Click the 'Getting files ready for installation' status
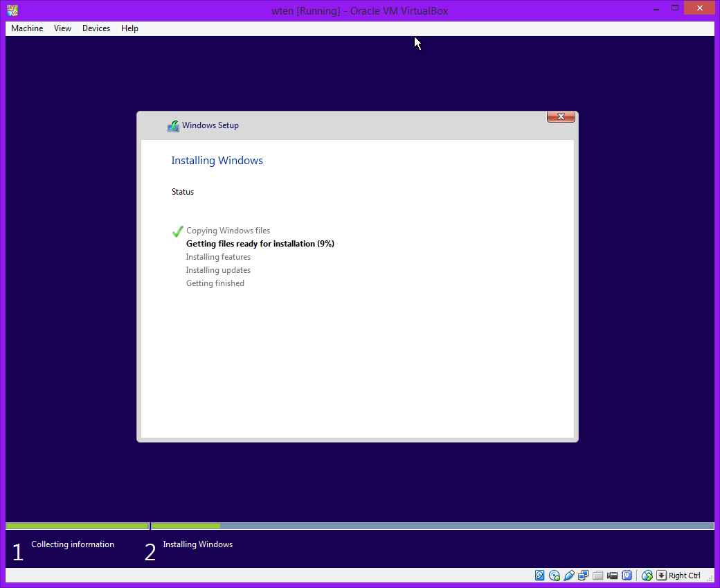This screenshot has height=588, width=720. [260, 244]
